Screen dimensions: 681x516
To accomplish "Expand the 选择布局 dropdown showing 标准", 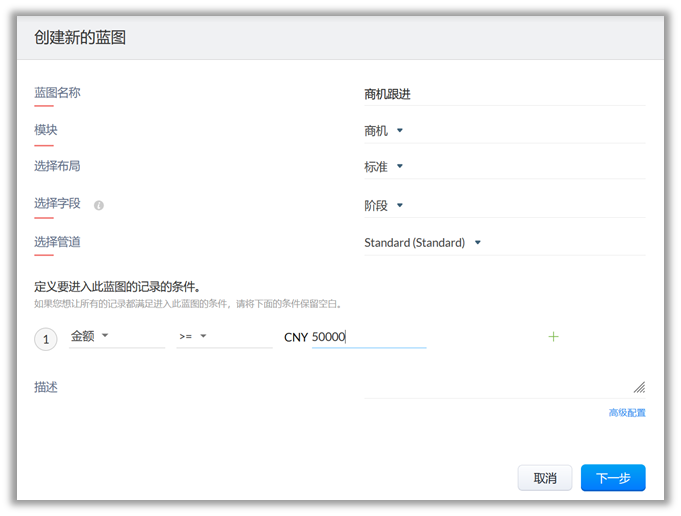I will point(384,167).
